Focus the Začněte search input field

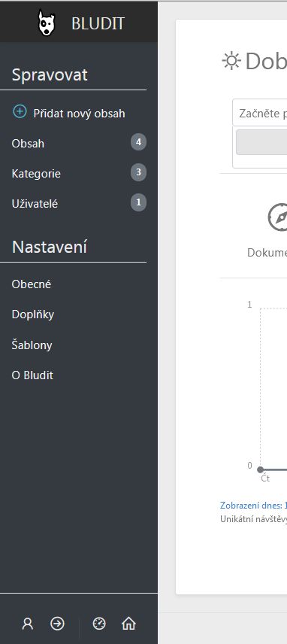[x=259, y=113]
